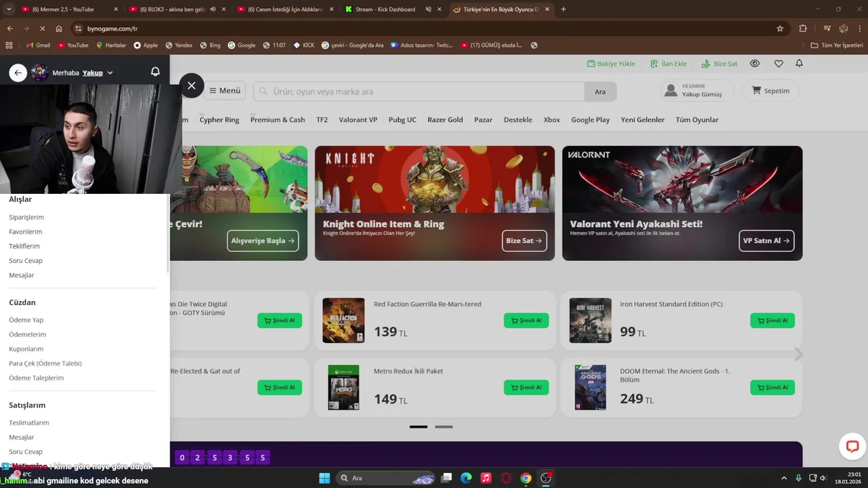Open the Gmail bookmark
This screenshot has width=868, height=488.
pos(38,45)
